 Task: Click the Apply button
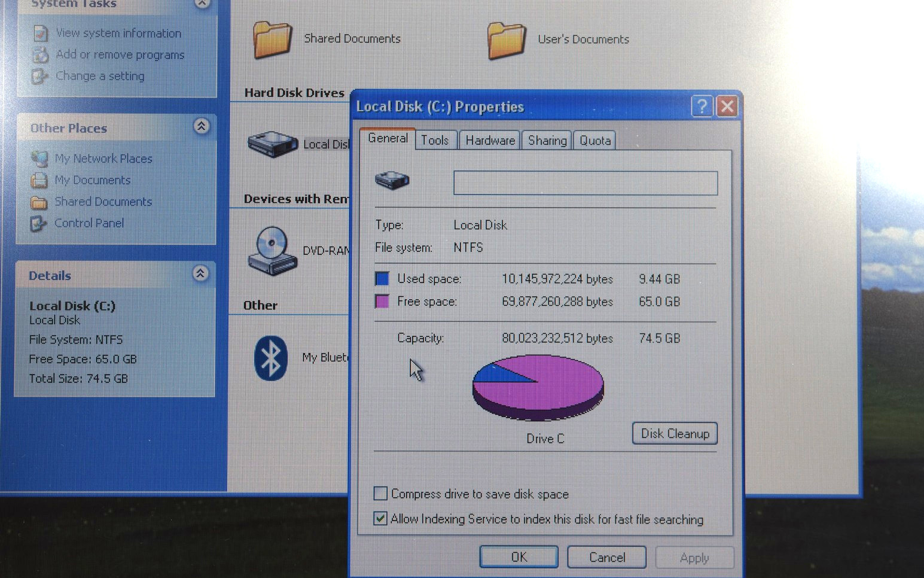pyautogui.click(x=695, y=558)
